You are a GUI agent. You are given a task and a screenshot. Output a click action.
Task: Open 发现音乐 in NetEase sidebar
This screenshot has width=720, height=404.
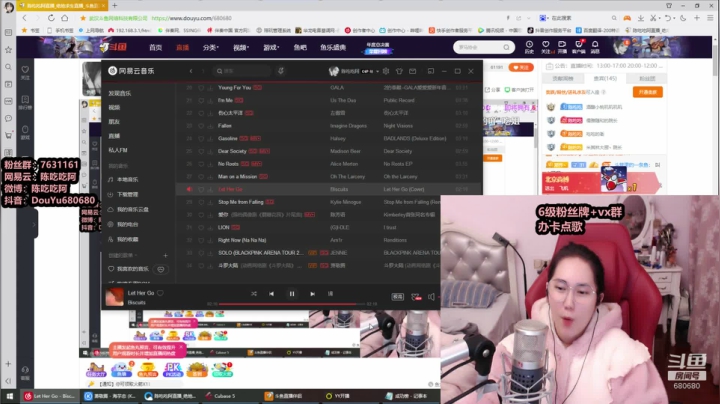pos(120,93)
